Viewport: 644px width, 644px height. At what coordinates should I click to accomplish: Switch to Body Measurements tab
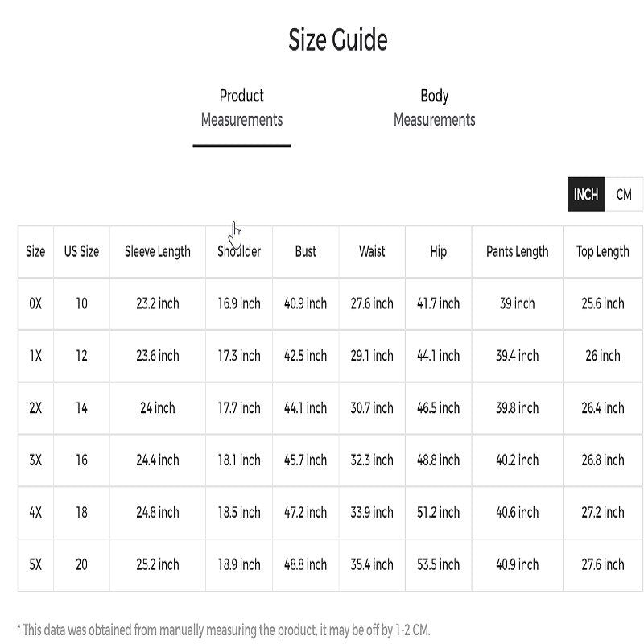[x=434, y=108]
